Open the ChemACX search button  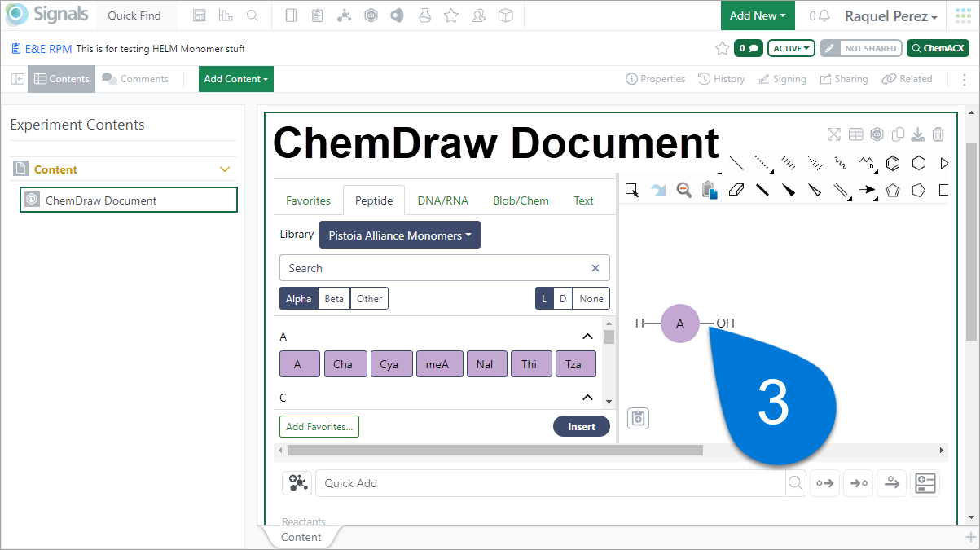938,48
